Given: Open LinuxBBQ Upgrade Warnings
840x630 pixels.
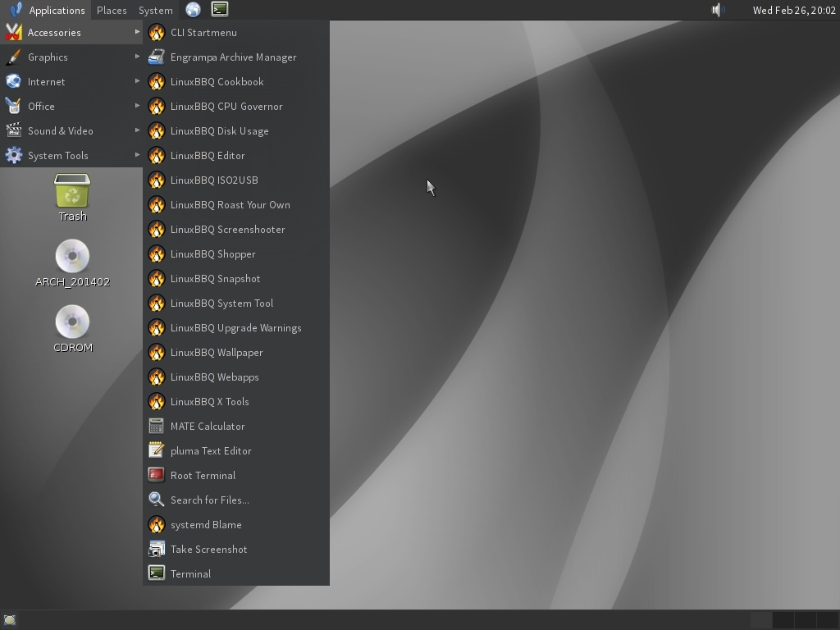Looking at the screenshot, I should pos(236,328).
